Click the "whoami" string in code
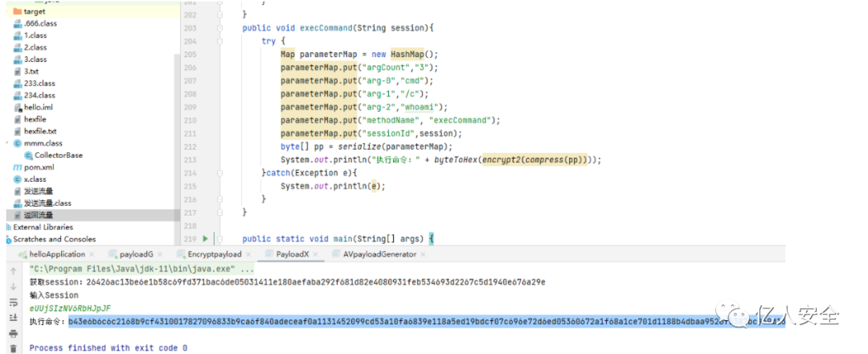The width and height of the screenshot is (868, 354). [420, 107]
